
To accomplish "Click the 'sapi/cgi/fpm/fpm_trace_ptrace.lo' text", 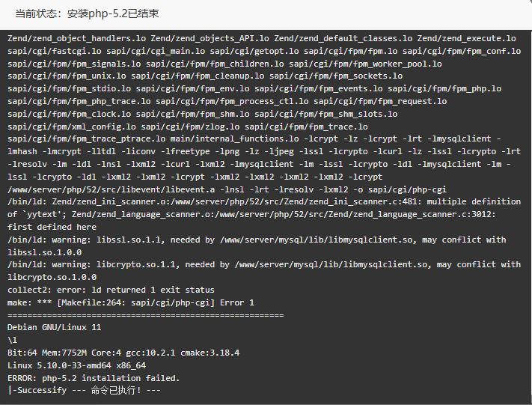I will (x=87, y=138).
